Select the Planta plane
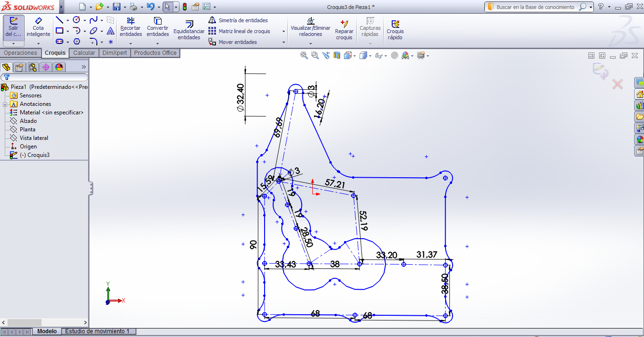This screenshot has height=337, width=644. pyautogui.click(x=23, y=130)
